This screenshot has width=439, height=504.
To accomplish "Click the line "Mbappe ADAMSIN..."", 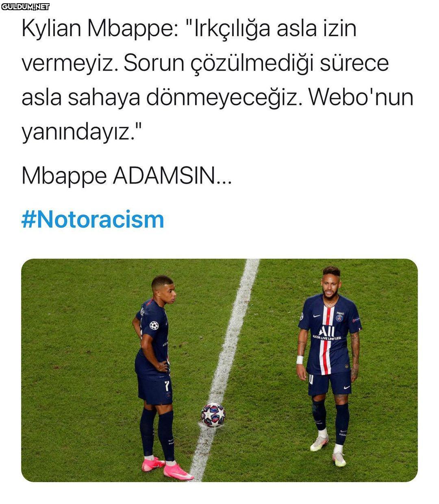I will 126,176.
